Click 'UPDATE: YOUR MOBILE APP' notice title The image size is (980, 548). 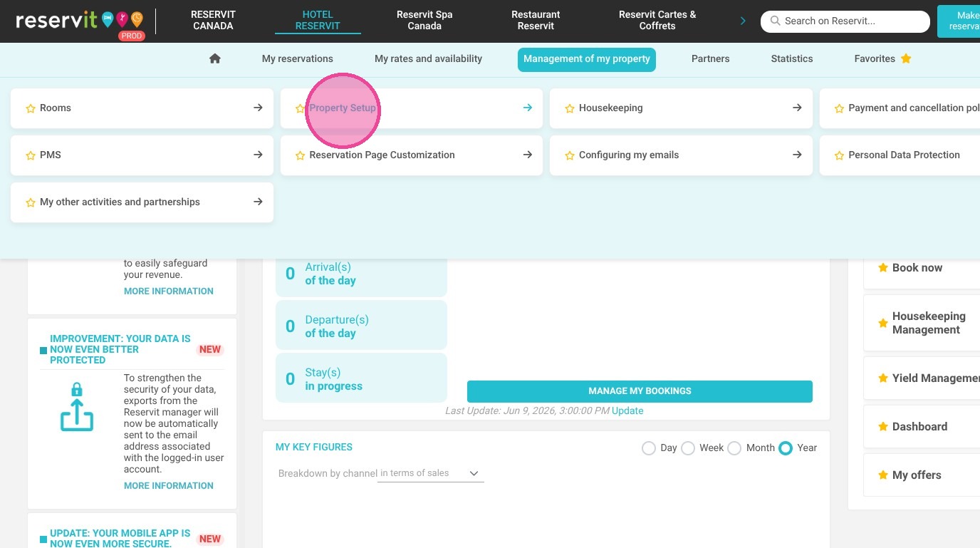pyautogui.click(x=120, y=538)
